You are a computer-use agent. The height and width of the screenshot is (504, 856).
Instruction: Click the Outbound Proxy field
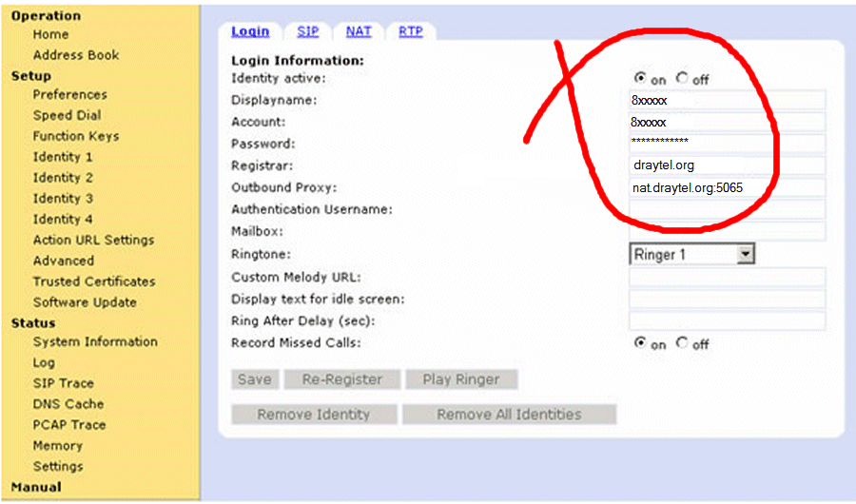[x=728, y=188]
